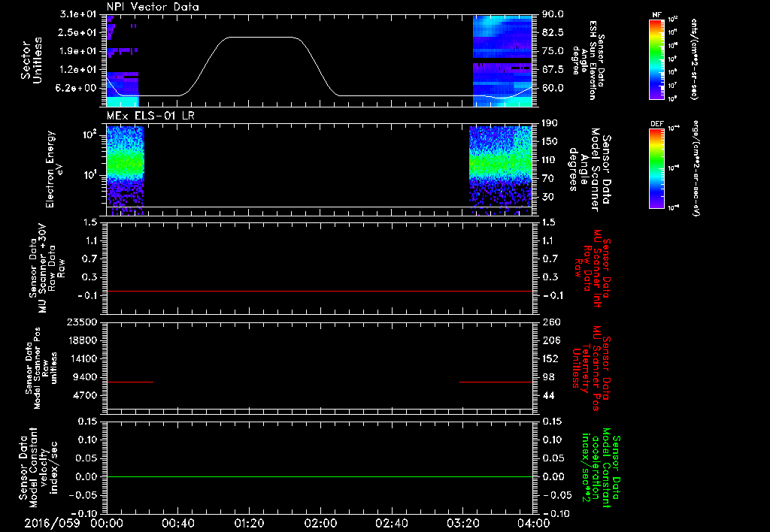Screen dimensions: 770x532
Task: Click the '00:40' time axis label
Action: point(177,523)
